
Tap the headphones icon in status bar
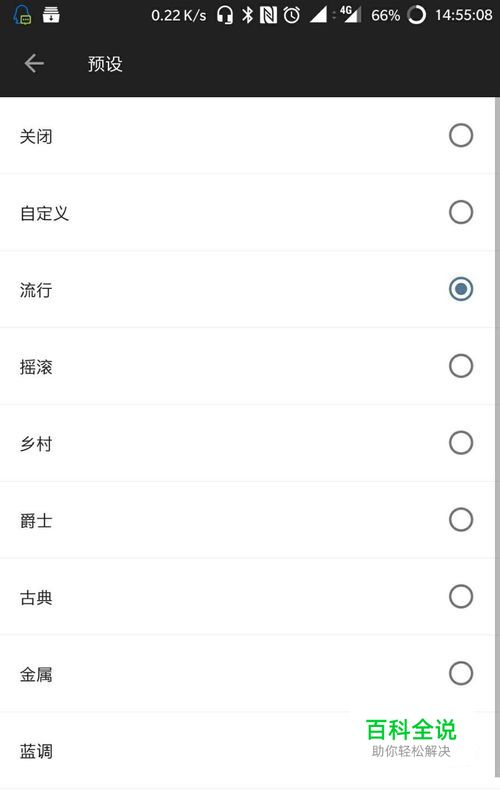click(225, 15)
